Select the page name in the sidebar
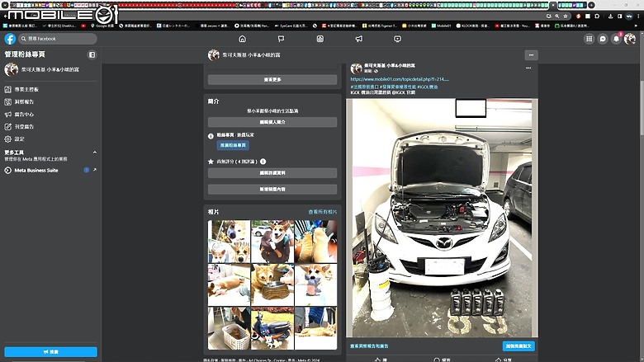Screen dimensions: 644x362 point(50,70)
